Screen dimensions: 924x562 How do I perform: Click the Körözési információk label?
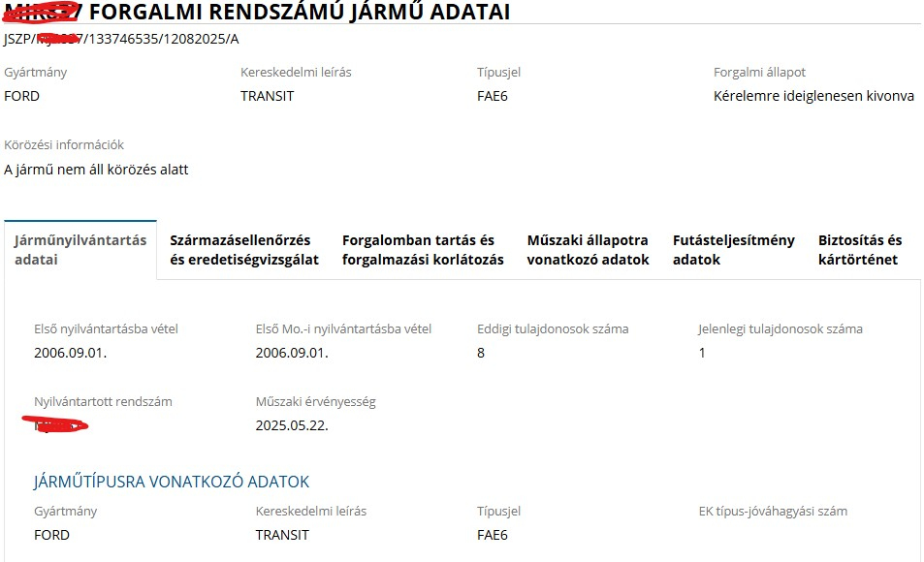(x=64, y=145)
